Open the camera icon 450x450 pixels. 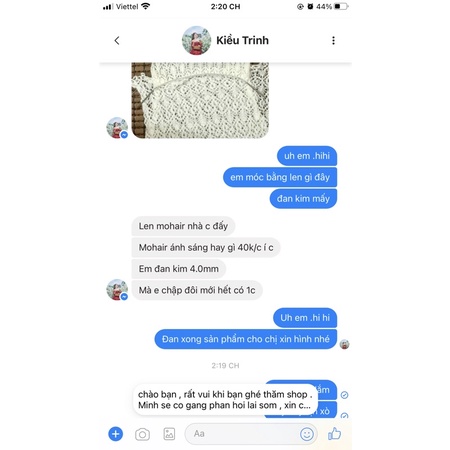pos(142,434)
